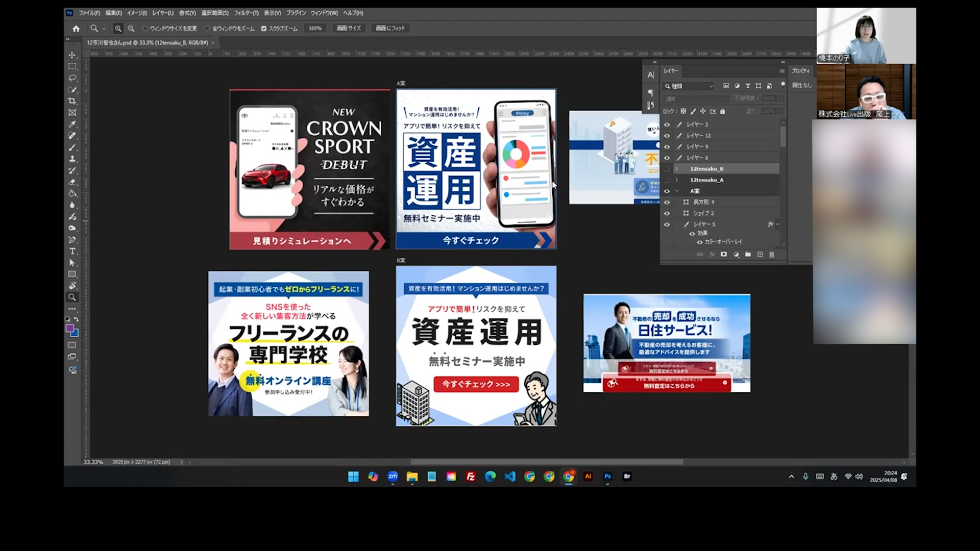Click the Home icon in options bar
The image size is (980, 551).
(x=76, y=29)
